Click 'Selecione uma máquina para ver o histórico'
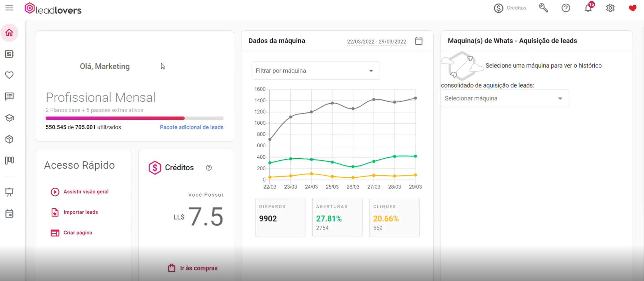The width and height of the screenshot is (644, 281). pos(544,66)
